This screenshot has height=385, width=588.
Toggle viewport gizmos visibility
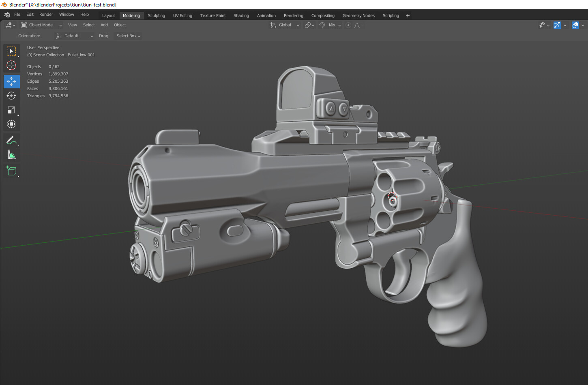coord(557,25)
